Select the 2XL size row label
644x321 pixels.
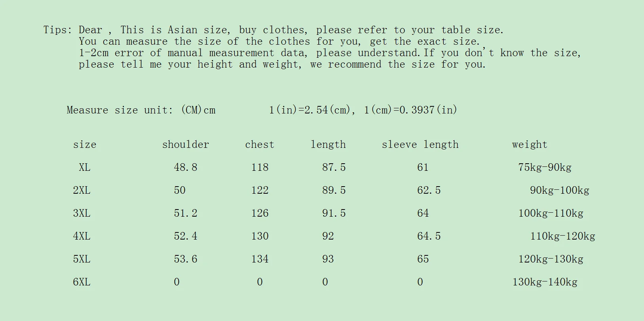click(82, 190)
